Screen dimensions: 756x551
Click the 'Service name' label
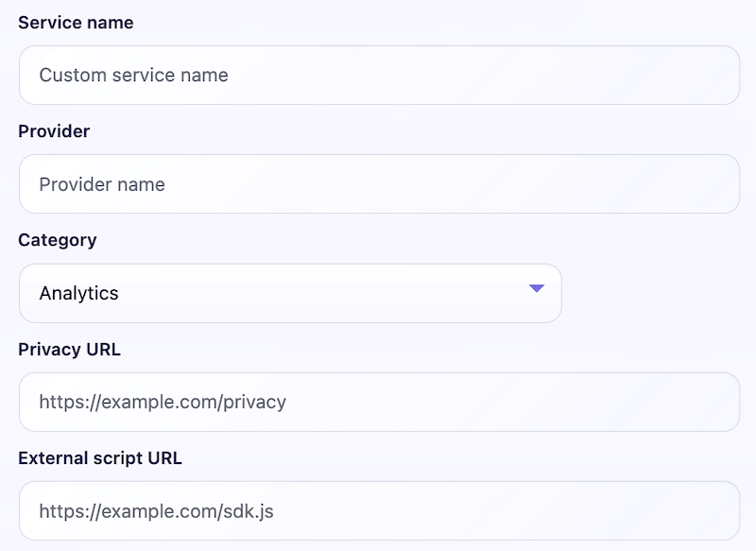click(76, 23)
